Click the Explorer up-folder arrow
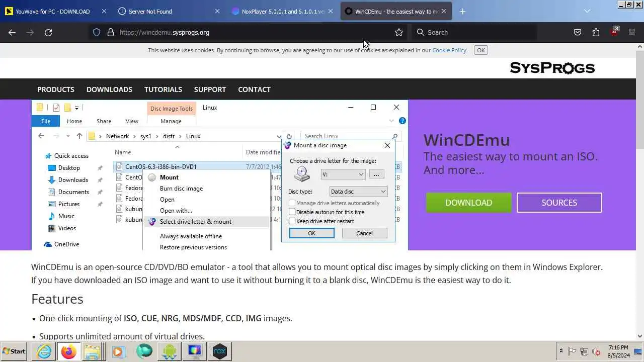 coord(79,136)
